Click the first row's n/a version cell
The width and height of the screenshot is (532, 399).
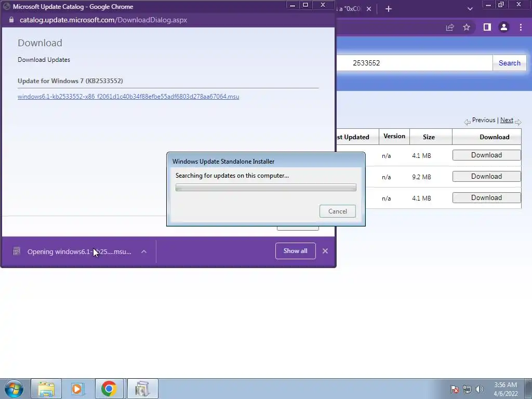click(x=387, y=156)
